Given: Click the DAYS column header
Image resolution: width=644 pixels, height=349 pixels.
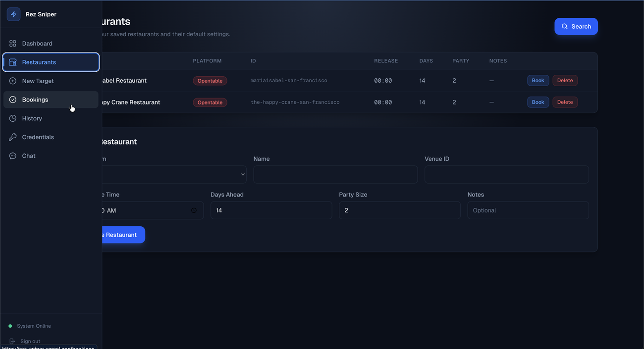Looking at the screenshot, I should [x=426, y=61].
